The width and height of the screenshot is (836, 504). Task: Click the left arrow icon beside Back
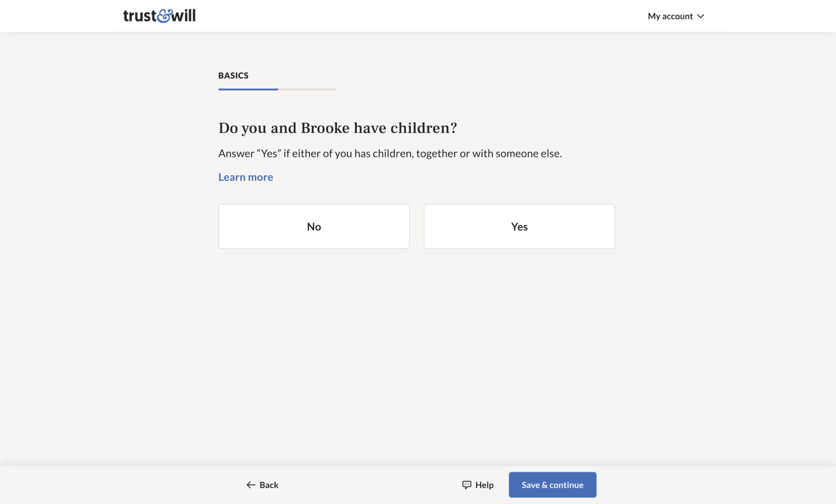tap(251, 485)
